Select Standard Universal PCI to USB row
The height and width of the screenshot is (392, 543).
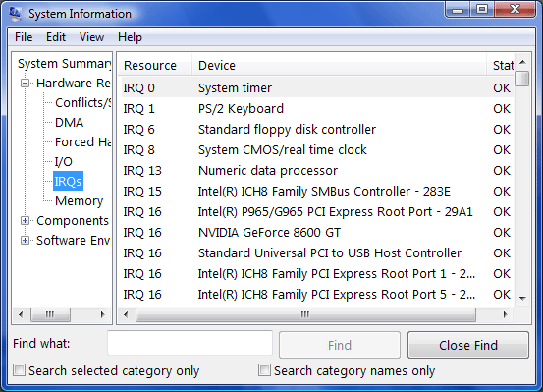[x=316, y=253]
